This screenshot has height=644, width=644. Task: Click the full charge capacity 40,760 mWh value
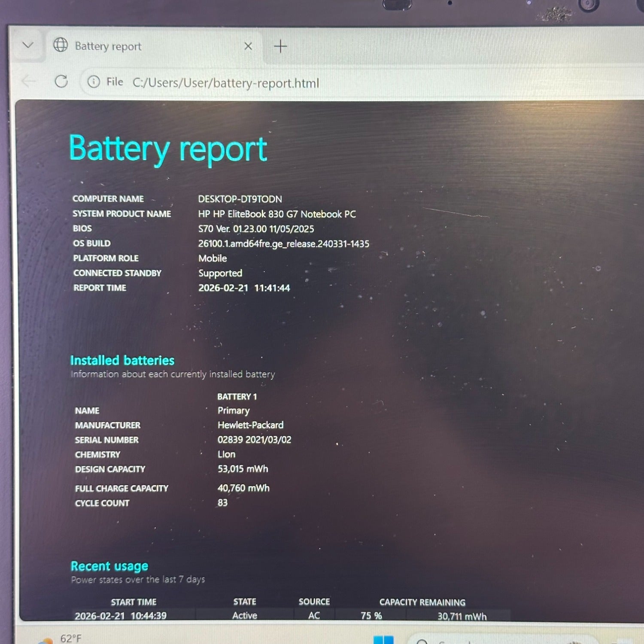[243, 488]
